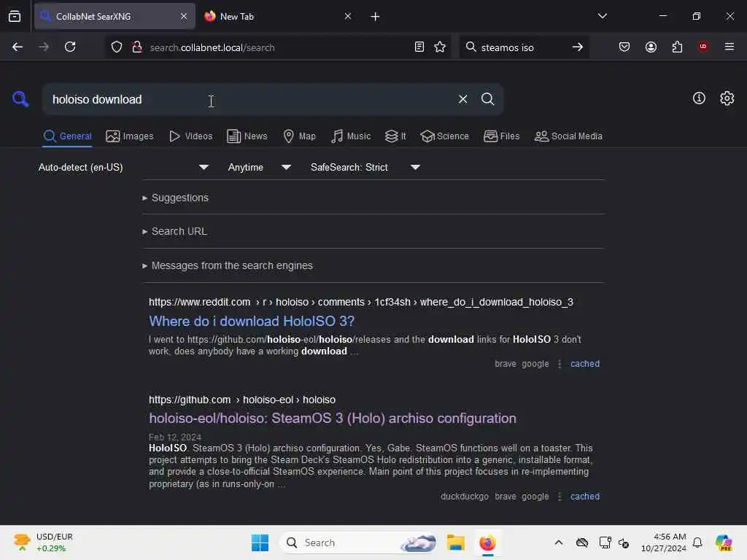Clear the holoiso download query
This screenshot has height=560, width=747.
tap(462, 99)
